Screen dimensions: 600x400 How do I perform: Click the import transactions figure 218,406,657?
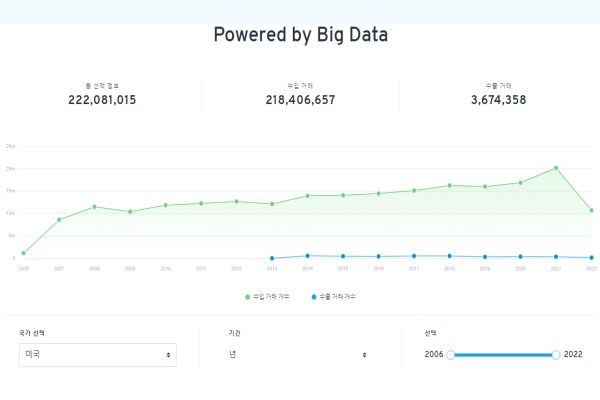tap(300, 100)
